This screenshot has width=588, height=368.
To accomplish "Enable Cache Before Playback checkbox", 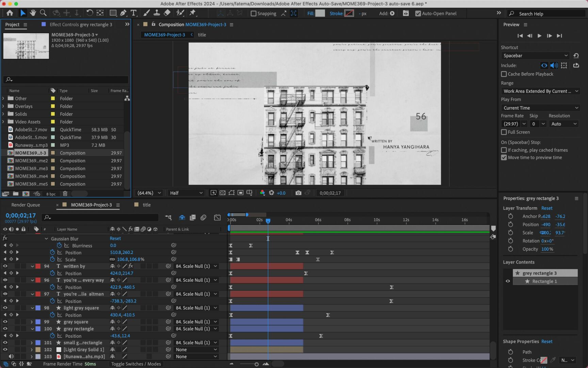I will [504, 74].
